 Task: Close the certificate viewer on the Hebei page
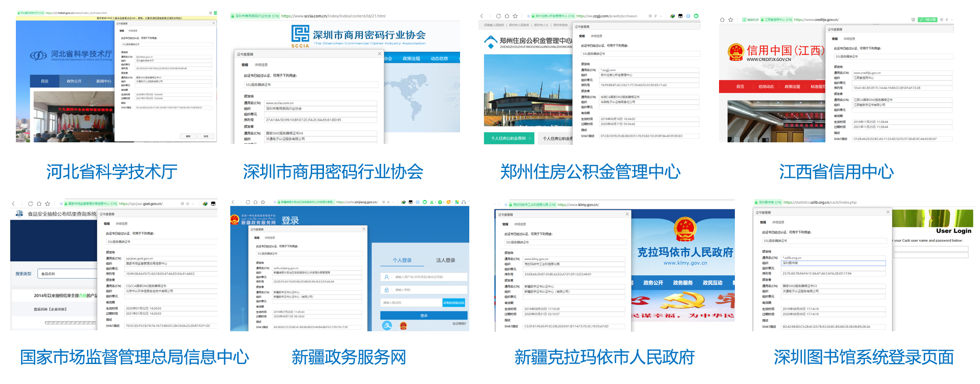tap(213, 24)
